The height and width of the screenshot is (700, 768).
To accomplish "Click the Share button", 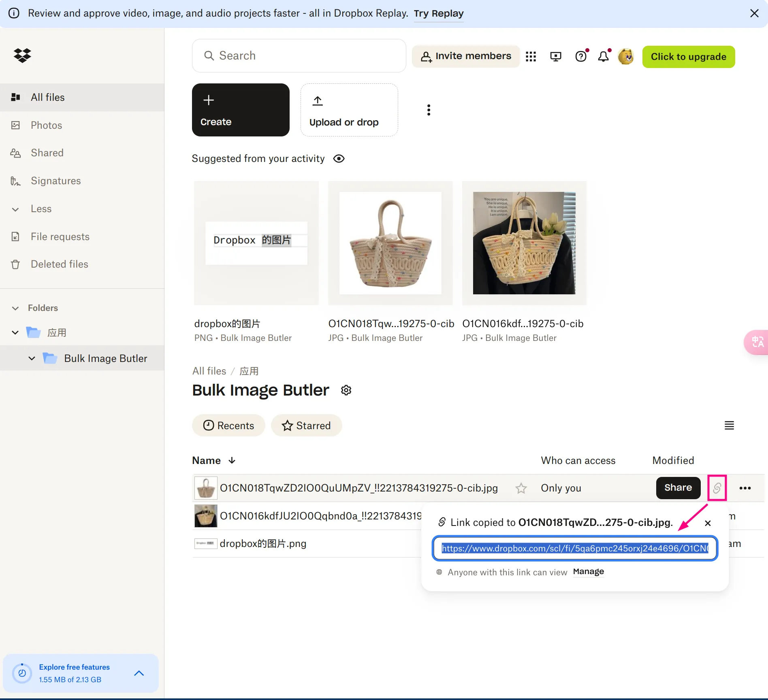I will tap(678, 488).
